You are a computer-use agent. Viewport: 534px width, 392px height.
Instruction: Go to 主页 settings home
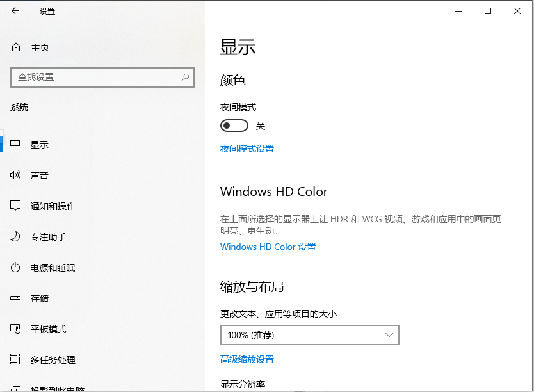point(40,47)
